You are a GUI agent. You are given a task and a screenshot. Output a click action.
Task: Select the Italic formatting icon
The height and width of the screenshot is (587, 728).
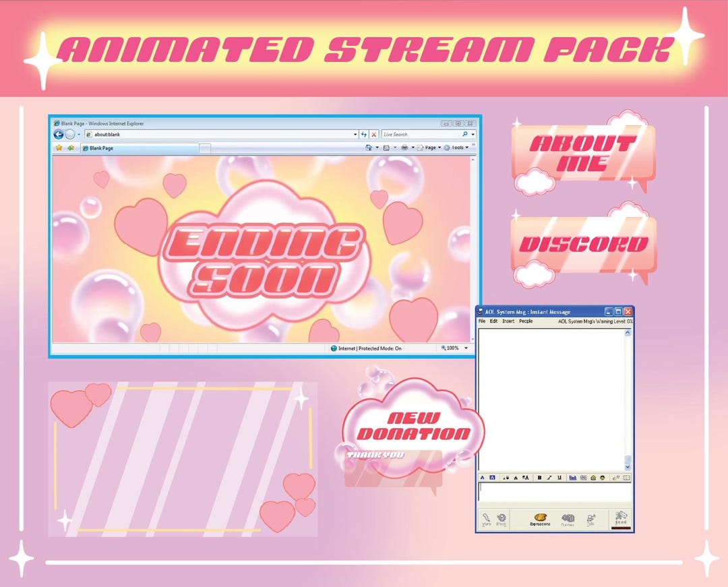pyautogui.click(x=549, y=477)
